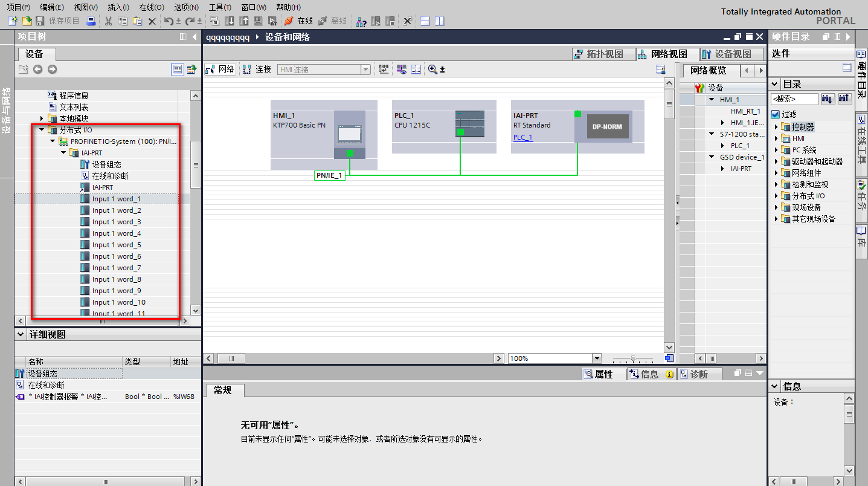The width and height of the screenshot is (868, 486).
Task: Click the Accessible devices icon in toolbar
Action: 361,21
